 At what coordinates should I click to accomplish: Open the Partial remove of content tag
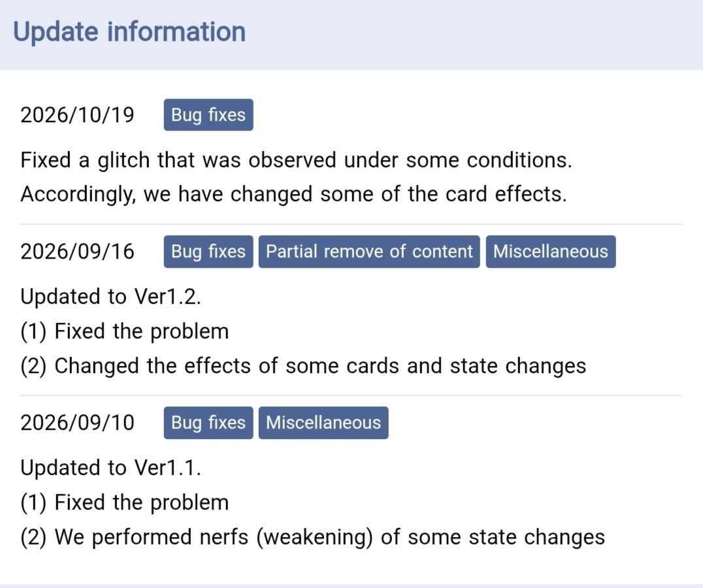point(369,252)
